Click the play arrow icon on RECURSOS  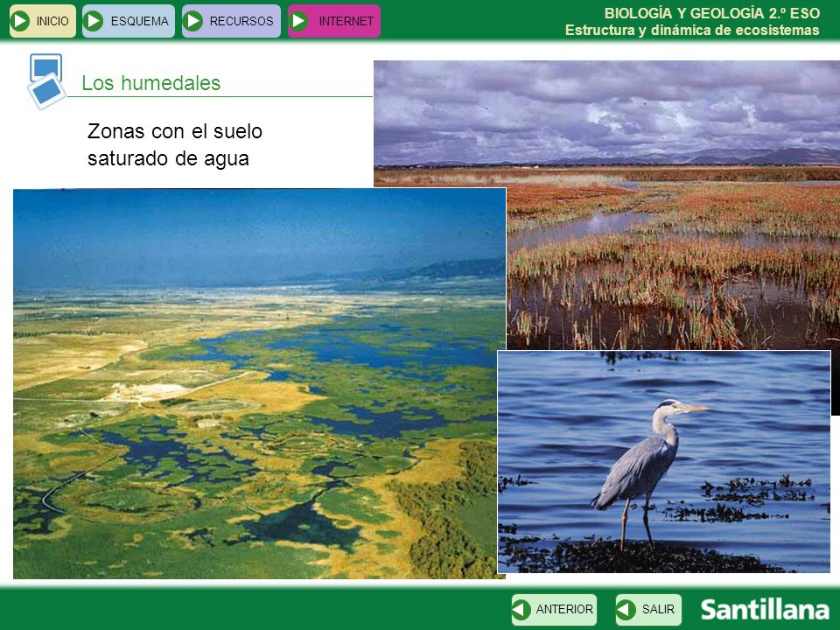click(192, 21)
